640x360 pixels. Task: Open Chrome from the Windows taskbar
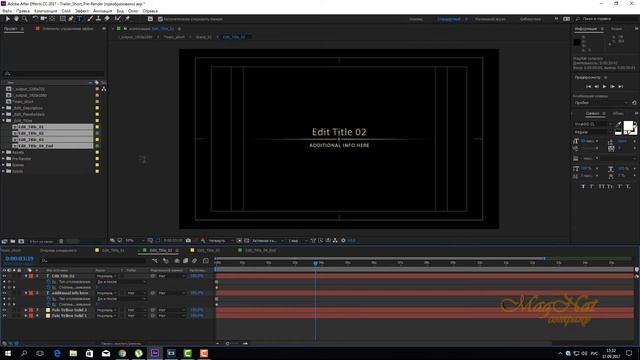point(122,353)
